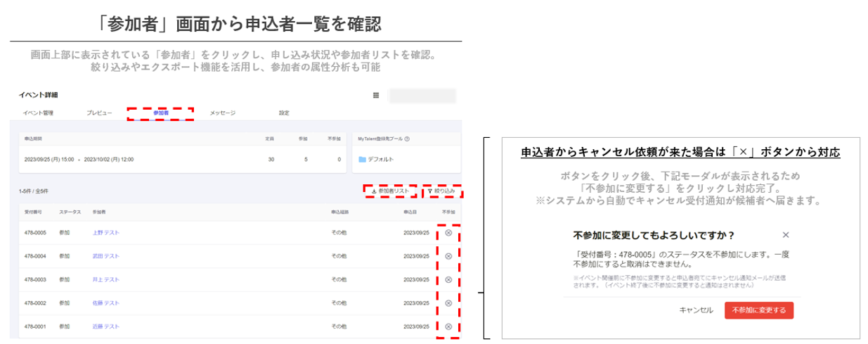Select the 参加者 tab

tap(160, 113)
